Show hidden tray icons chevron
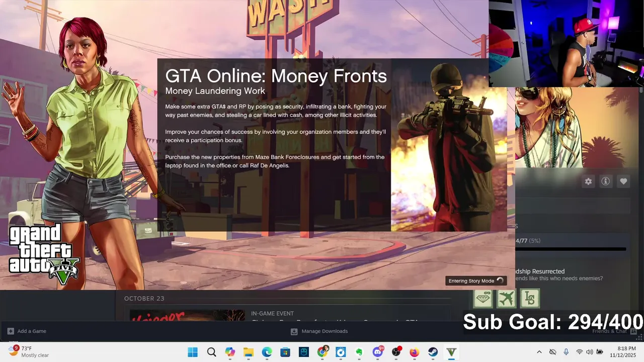The width and height of the screenshot is (644, 362). click(x=539, y=352)
